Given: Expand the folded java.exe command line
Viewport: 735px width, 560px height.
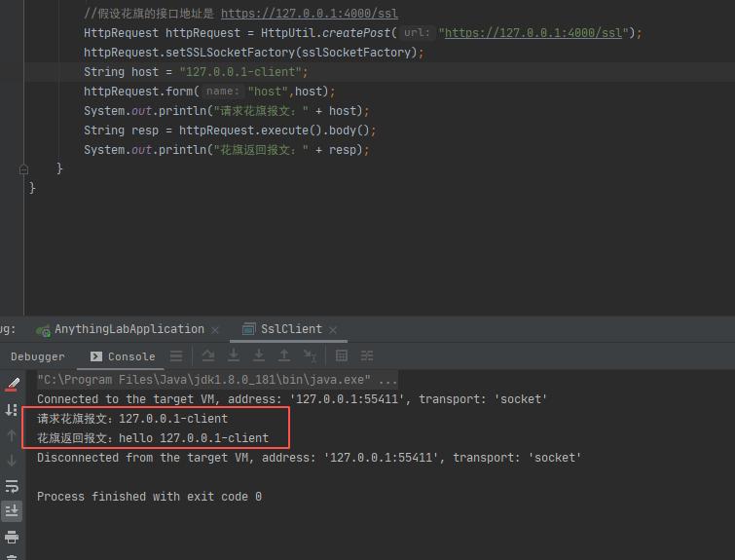Looking at the screenshot, I should point(217,380).
